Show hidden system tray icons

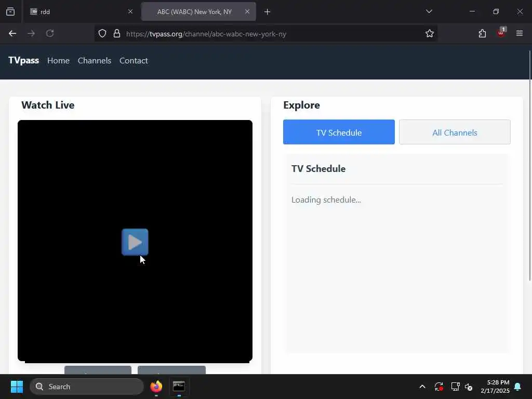(x=422, y=387)
